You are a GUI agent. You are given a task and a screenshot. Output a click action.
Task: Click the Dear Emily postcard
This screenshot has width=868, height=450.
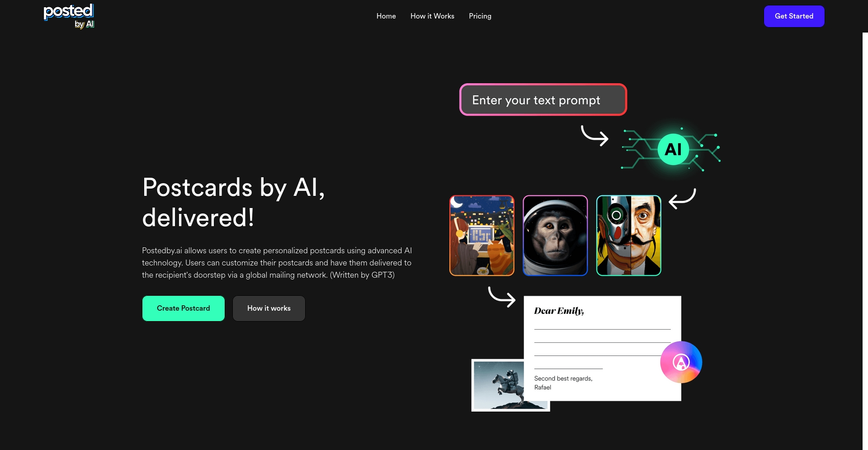[602, 348]
